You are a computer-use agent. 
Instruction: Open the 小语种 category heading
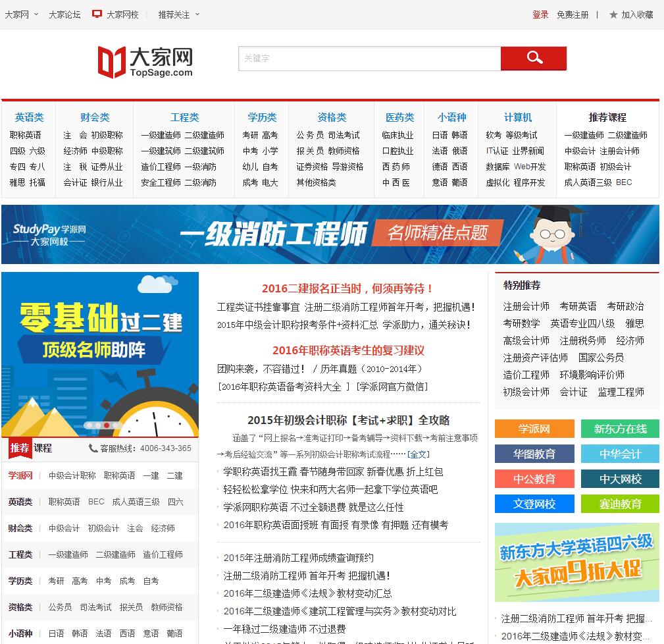(x=452, y=117)
